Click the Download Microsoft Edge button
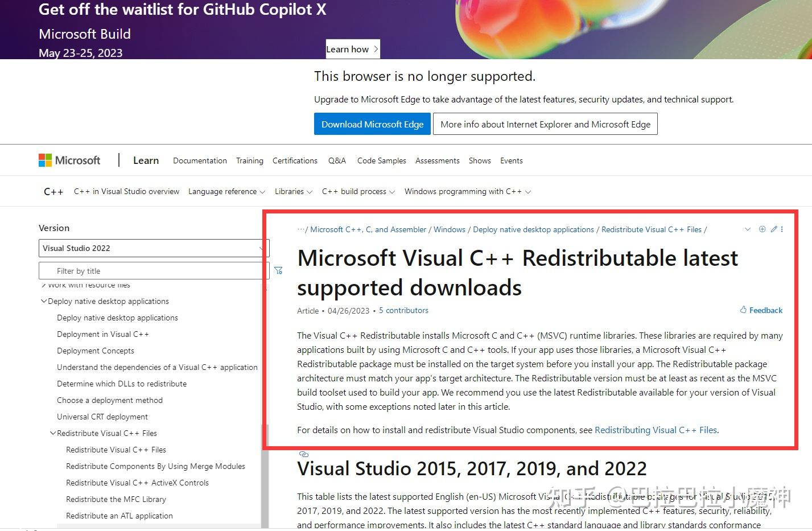Viewport: 812px width, 531px height. pyautogui.click(x=372, y=124)
